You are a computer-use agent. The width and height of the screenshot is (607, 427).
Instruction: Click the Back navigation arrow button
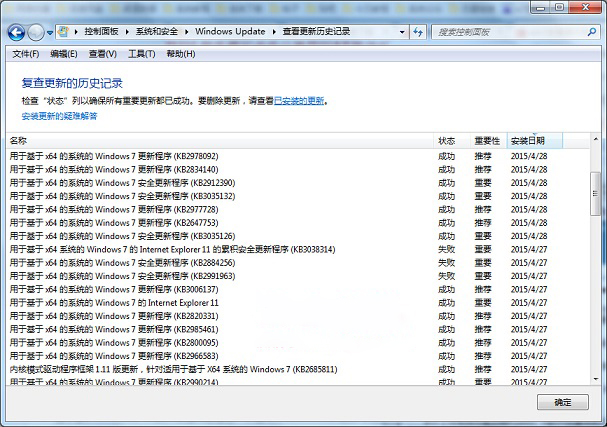16,33
